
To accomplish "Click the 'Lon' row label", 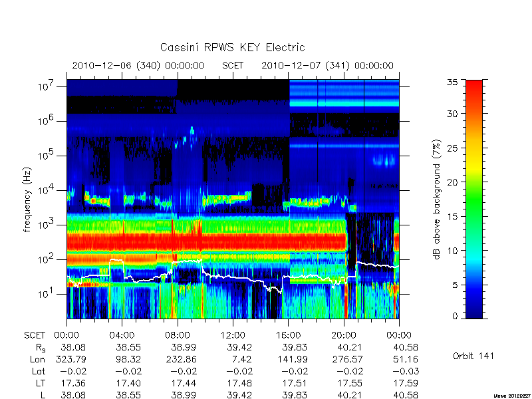I will [x=38, y=359].
